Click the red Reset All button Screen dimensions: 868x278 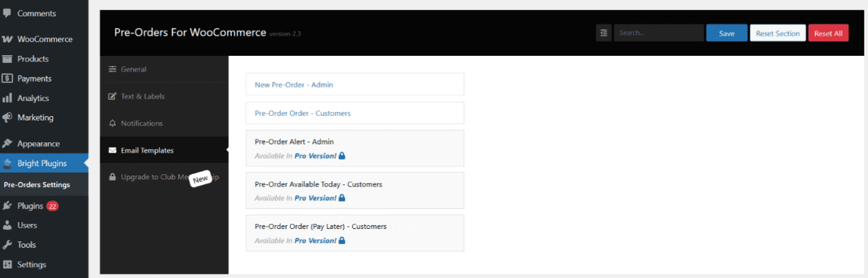point(828,34)
